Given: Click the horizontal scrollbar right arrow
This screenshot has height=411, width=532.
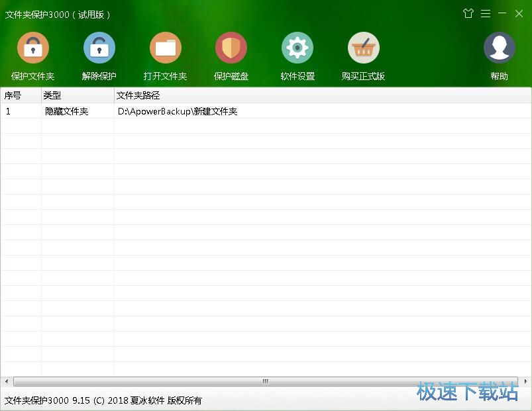Looking at the screenshot, I should [x=525, y=381].
